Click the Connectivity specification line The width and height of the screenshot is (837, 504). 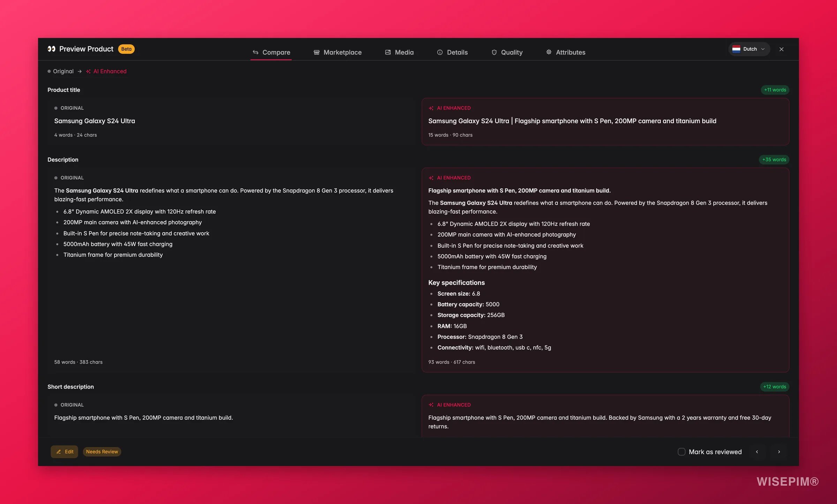[494, 347]
